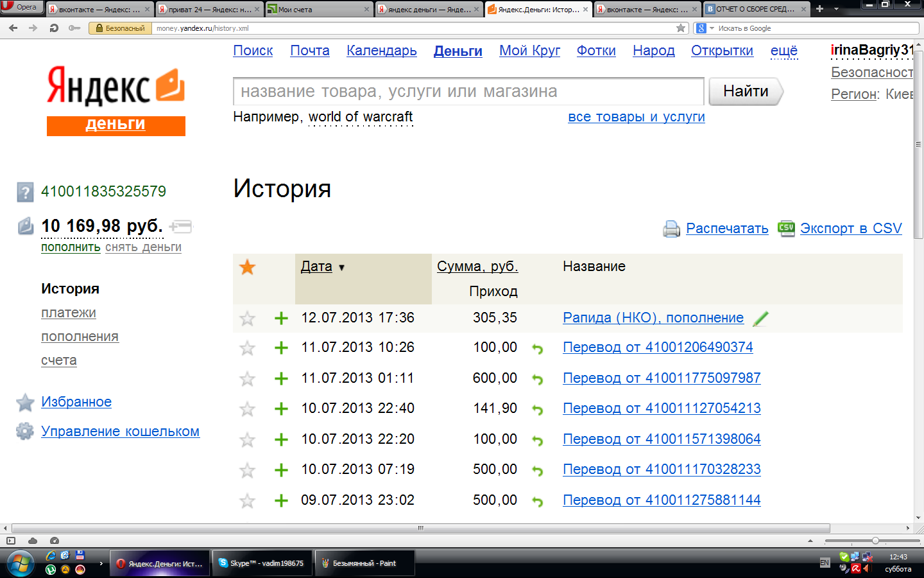The width and height of the screenshot is (924, 578).
Task: Click the question mark icon beside account number
Action: (x=25, y=192)
